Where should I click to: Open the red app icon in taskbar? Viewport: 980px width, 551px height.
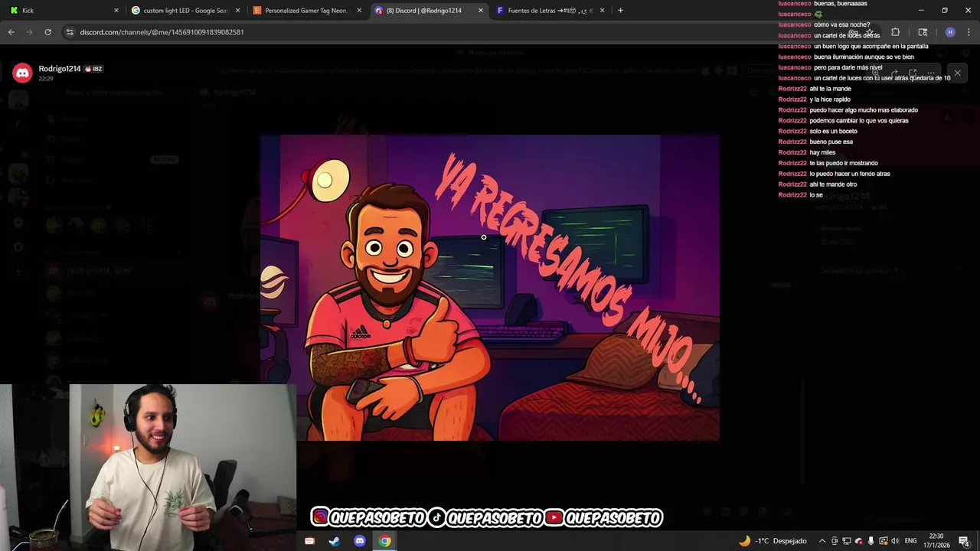pos(309,541)
